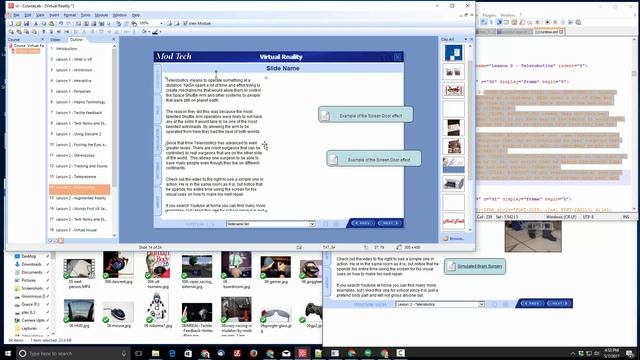Screen dimensions: 640x360
Task: Click the View Module toolbar button
Action: (197, 24)
